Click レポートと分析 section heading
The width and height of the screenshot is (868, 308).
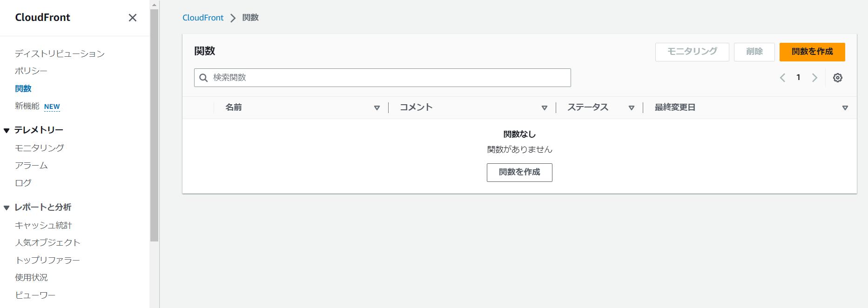[x=43, y=207]
